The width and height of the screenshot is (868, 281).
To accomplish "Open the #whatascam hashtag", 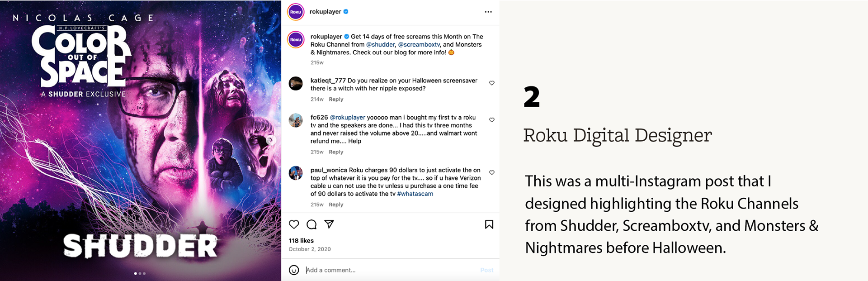I will coord(415,194).
